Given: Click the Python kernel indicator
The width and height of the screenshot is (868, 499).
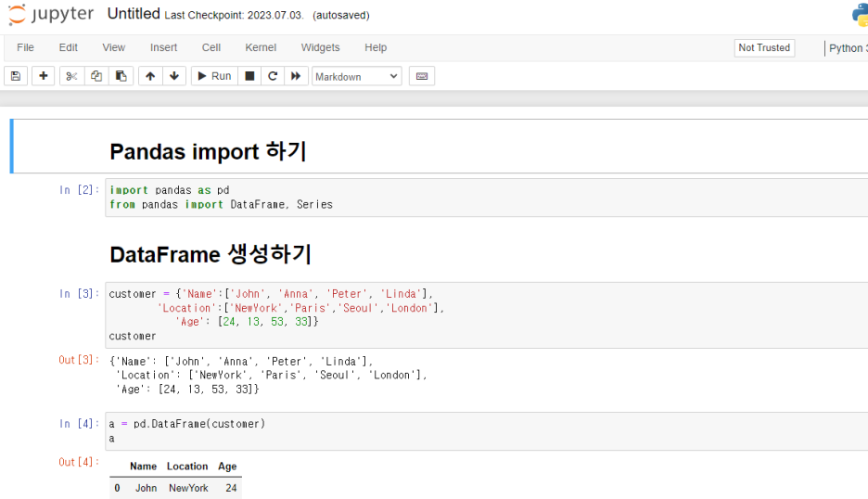Looking at the screenshot, I should pyautogui.click(x=848, y=48).
